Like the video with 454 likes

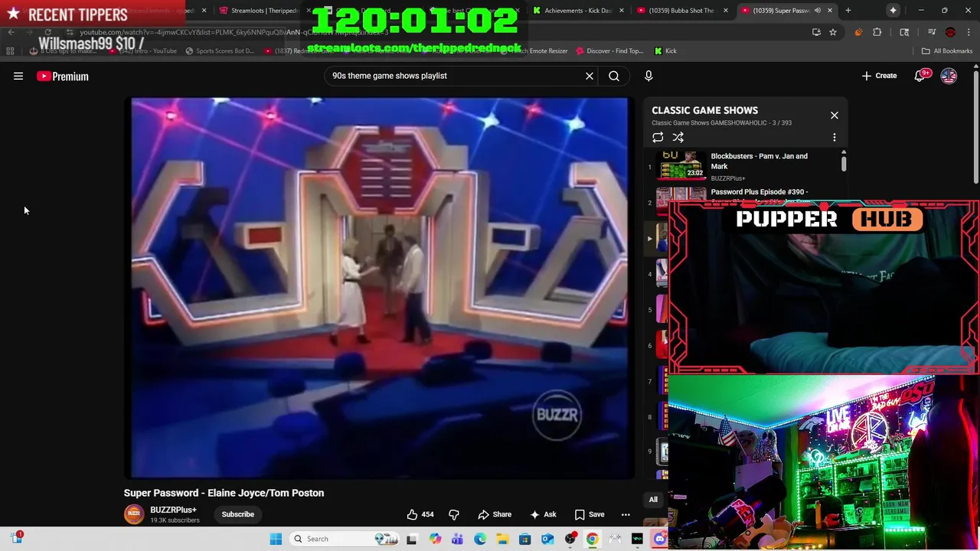point(420,514)
